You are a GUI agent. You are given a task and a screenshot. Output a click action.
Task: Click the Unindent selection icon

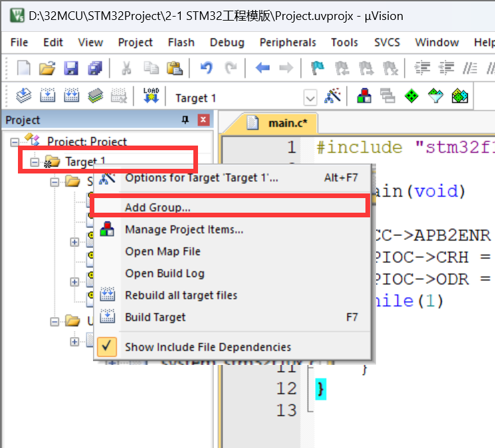pos(446,68)
